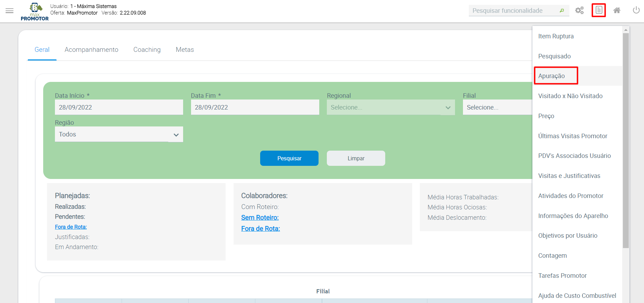The width and height of the screenshot is (644, 303).
Task: Select Objetivos por Usuário report
Action: coord(577,236)
